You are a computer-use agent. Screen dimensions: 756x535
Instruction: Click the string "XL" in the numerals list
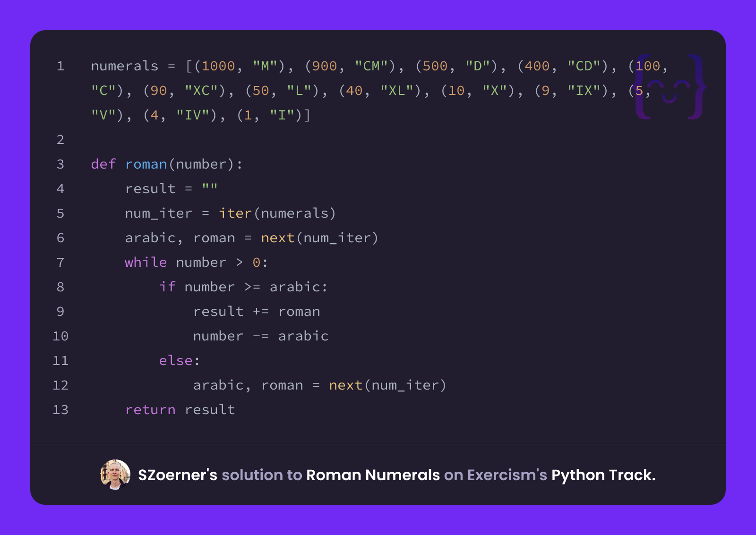point(397,90)
